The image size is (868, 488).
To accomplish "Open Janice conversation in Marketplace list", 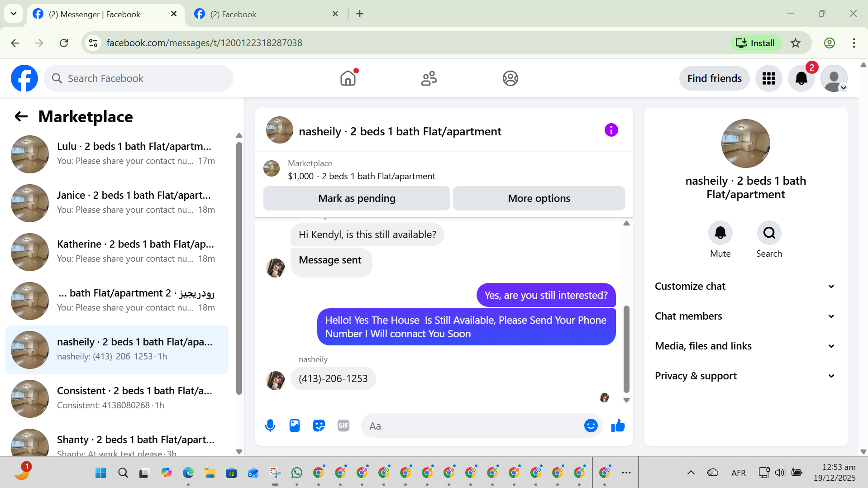I will [x=117, y=203].
